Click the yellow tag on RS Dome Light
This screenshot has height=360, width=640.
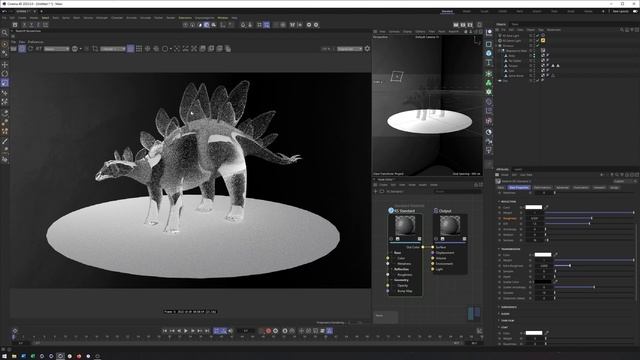tap(543, 40)
